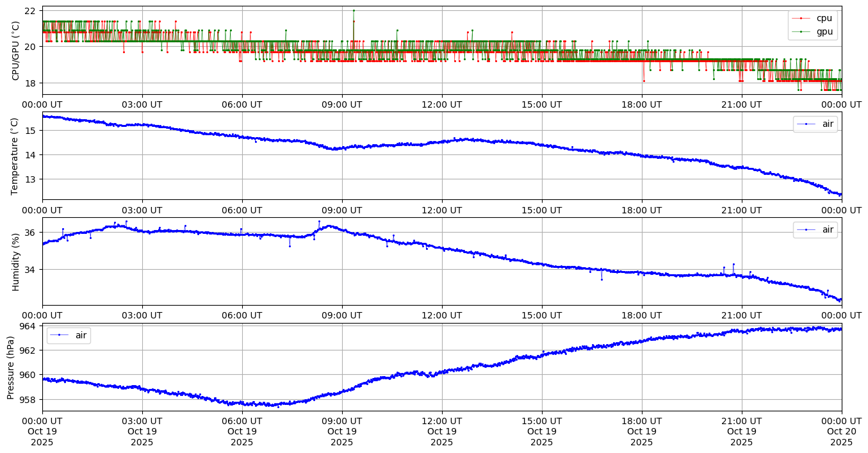Screen dimensions: 868x453
Task: Click the 958 tick on Pressure axis
Action: (x=28, y=399)
